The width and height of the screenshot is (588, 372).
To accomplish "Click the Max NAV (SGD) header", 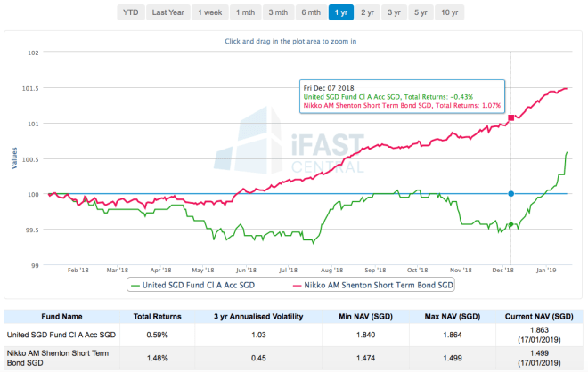I will (453, 317).
